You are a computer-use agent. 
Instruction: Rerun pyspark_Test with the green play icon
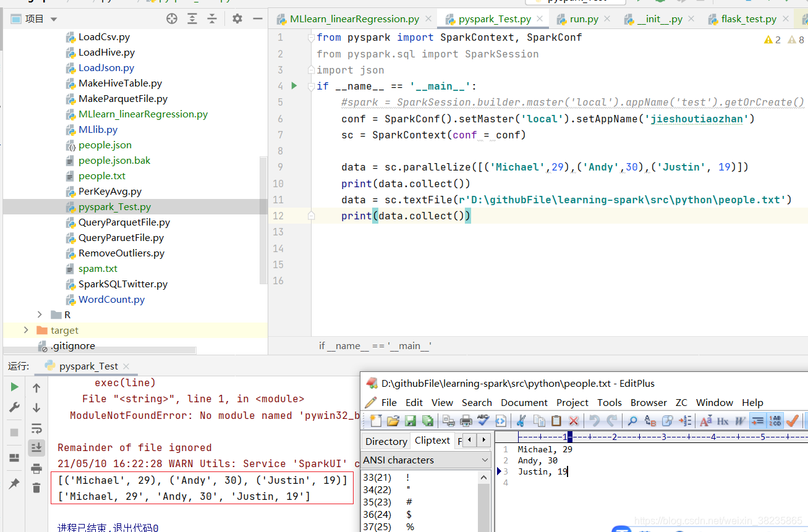(14, 387)
